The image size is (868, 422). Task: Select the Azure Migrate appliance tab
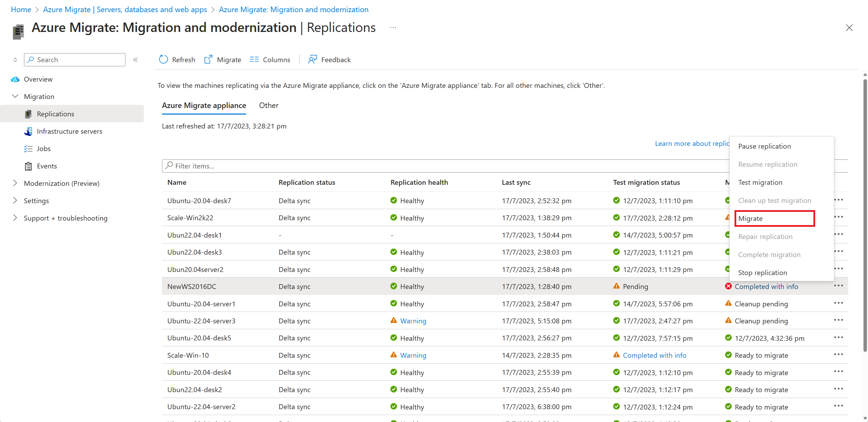click(203, 105)
